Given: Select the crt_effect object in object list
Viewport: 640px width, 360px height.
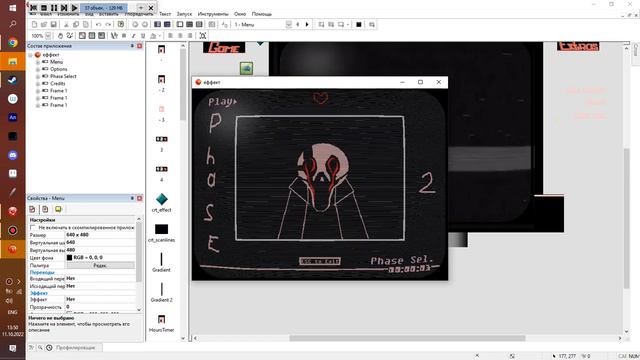Looking at the screenshot, I should [162, 202].
